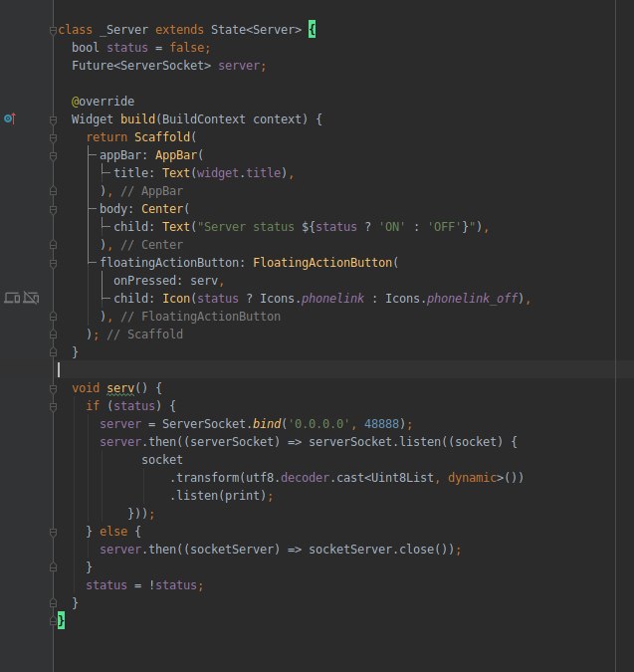Fold the return Scaffold( block
This screenshot has width=634, height=672.
click(x=53, y=138)
